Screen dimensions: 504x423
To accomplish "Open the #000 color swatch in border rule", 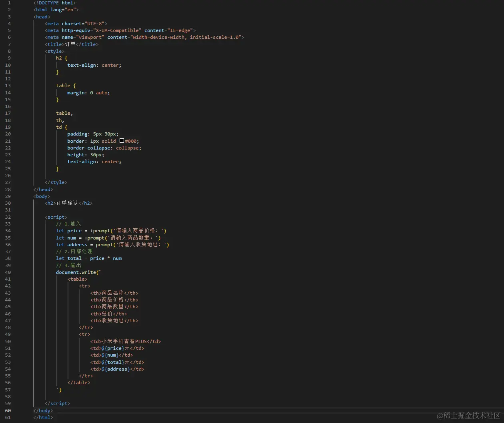I will point(122,141).
